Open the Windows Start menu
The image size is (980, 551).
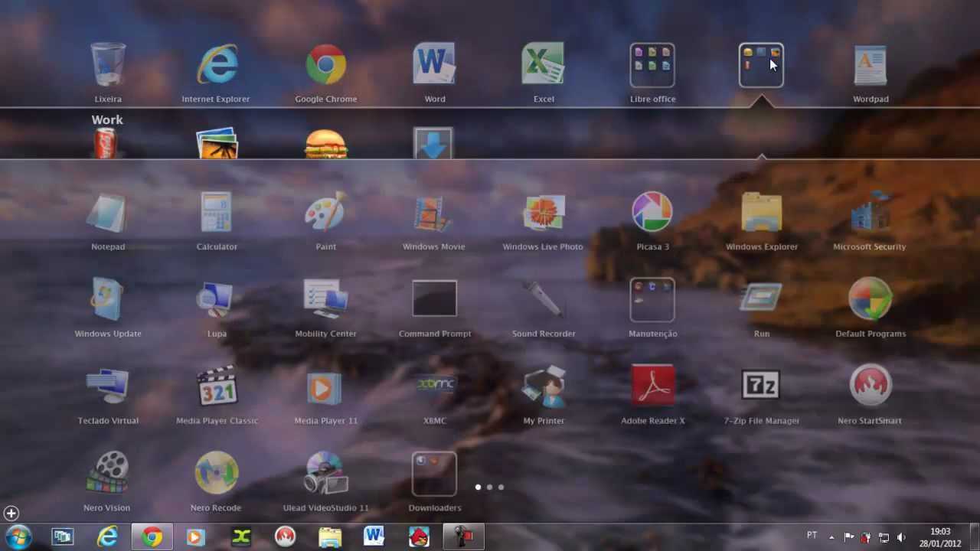pyautogui.click(x=18, y=536)
